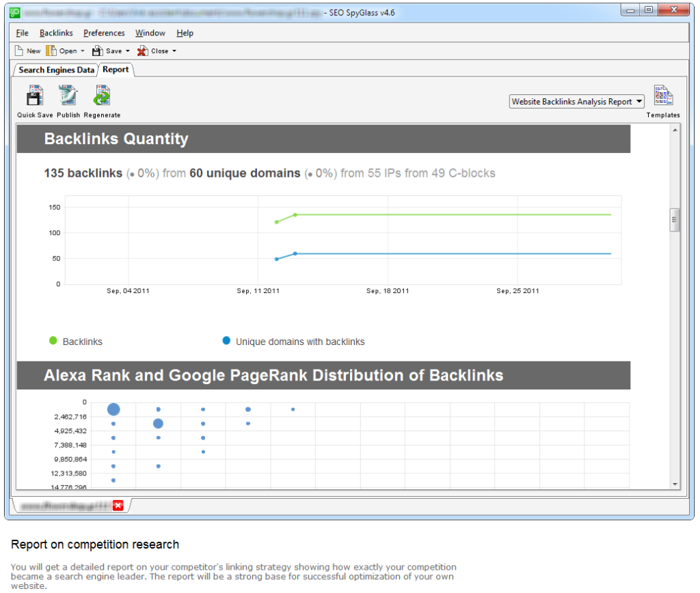Image resolution: width=700 pixels, height=593 pixels.
Task: Click the Save disk toolbar icon
Action: click(x=97, y=51)
